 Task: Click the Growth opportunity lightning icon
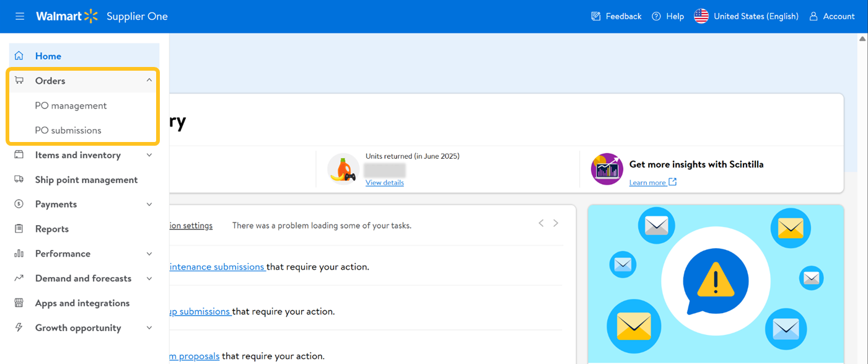(x=19, y=327)
